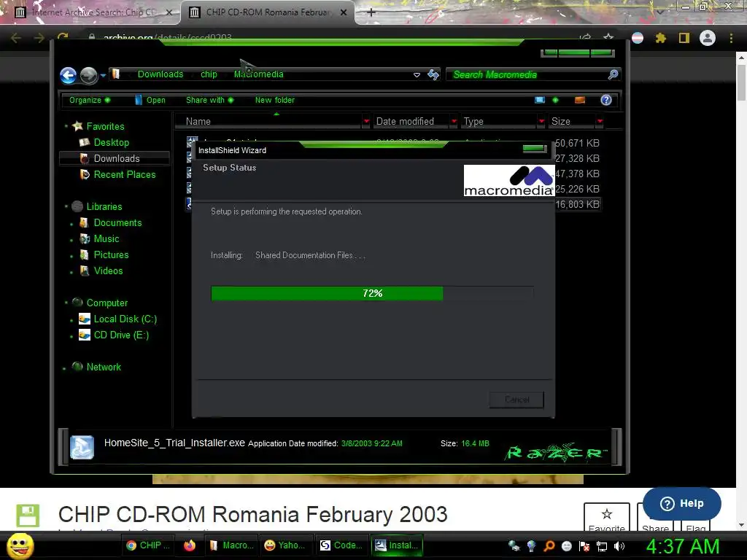
Task: Open the Pictures library
Action: point(111,254)
